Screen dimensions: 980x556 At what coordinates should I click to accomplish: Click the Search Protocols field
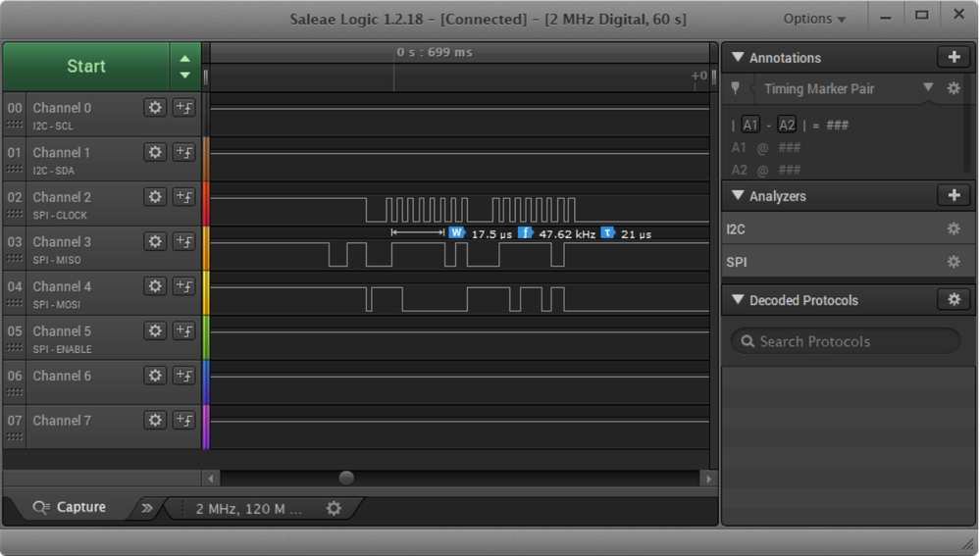(x=846, y=341)
